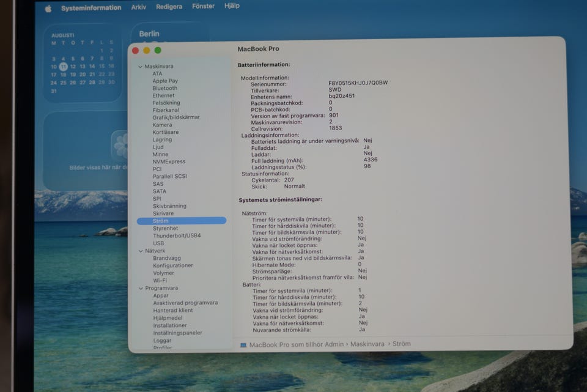Select Volymer under Nätverk

tap(163, 273)
